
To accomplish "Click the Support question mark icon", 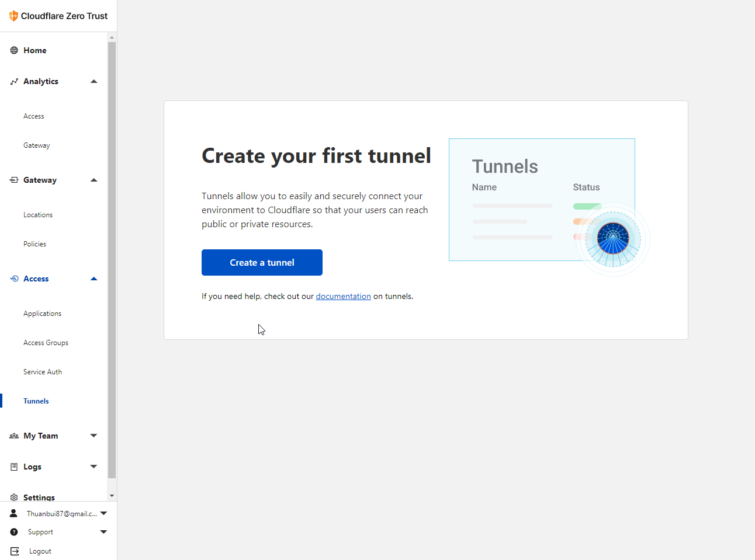I will point(14,532).
